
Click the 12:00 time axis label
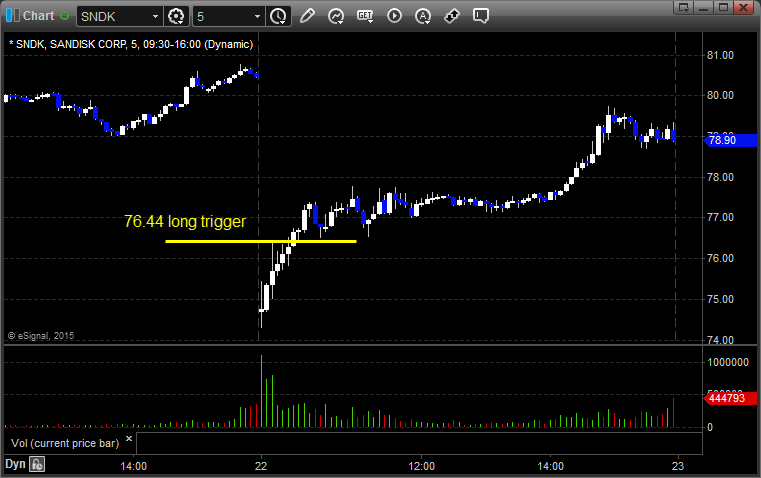(x=421, y=466)
